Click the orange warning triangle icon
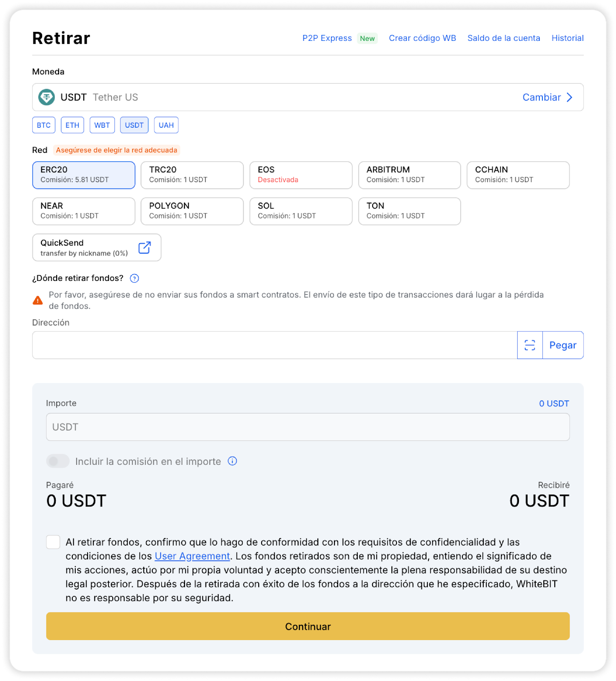The image size is (616, 681). 38,300
